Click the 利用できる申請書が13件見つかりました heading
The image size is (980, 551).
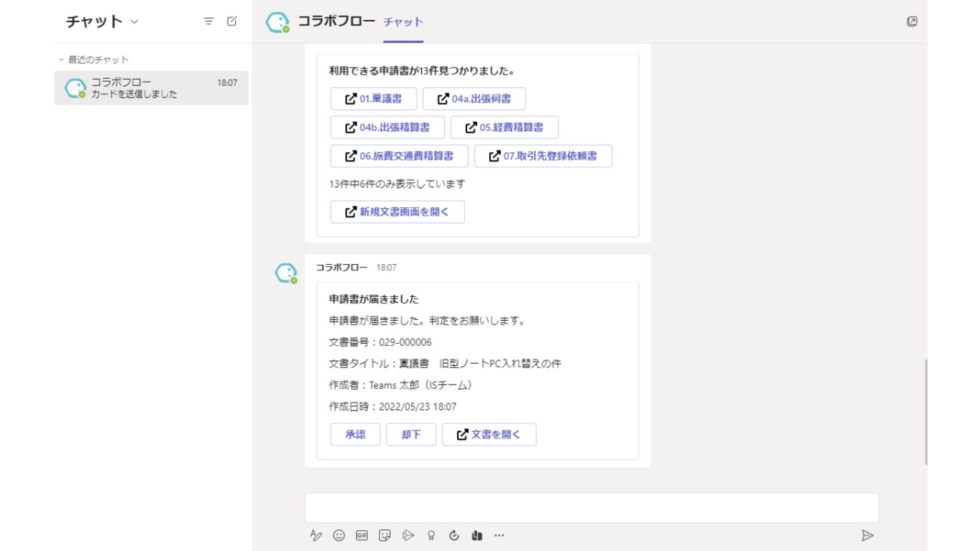[422, 71]
